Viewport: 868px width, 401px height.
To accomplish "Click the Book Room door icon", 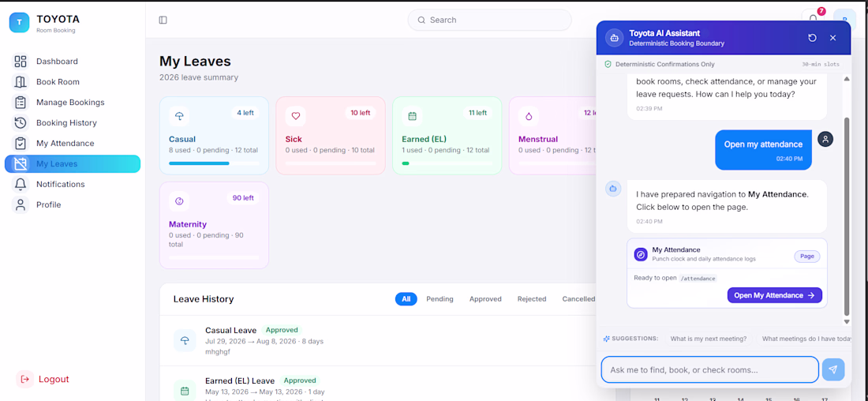I will (21, 82).
